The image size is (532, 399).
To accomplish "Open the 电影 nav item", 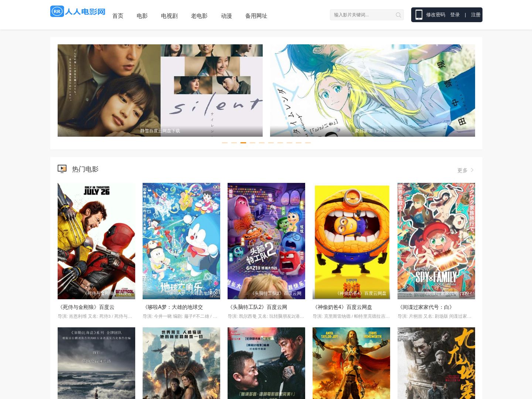I will pyautogui.click(x=142, y=16).
